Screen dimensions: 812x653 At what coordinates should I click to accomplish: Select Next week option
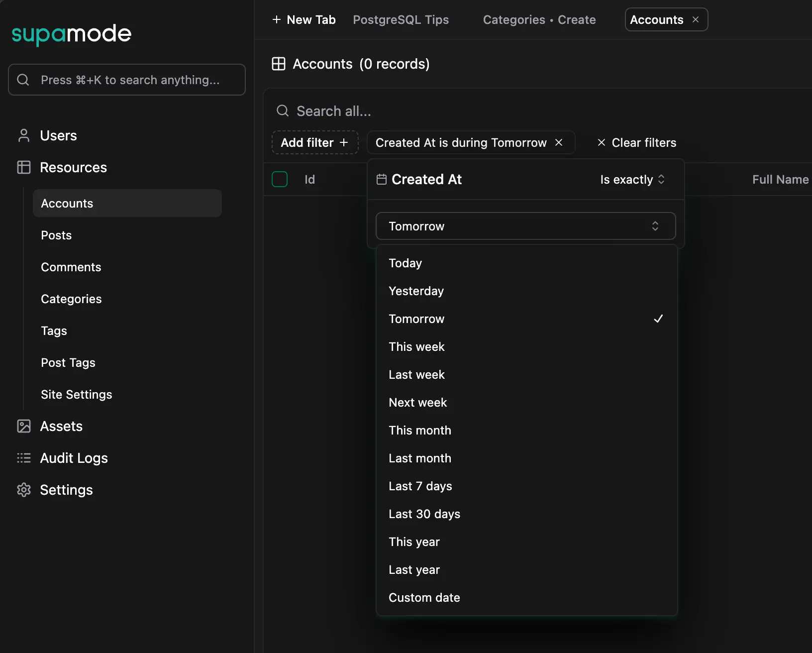click(x=526, y=402)
